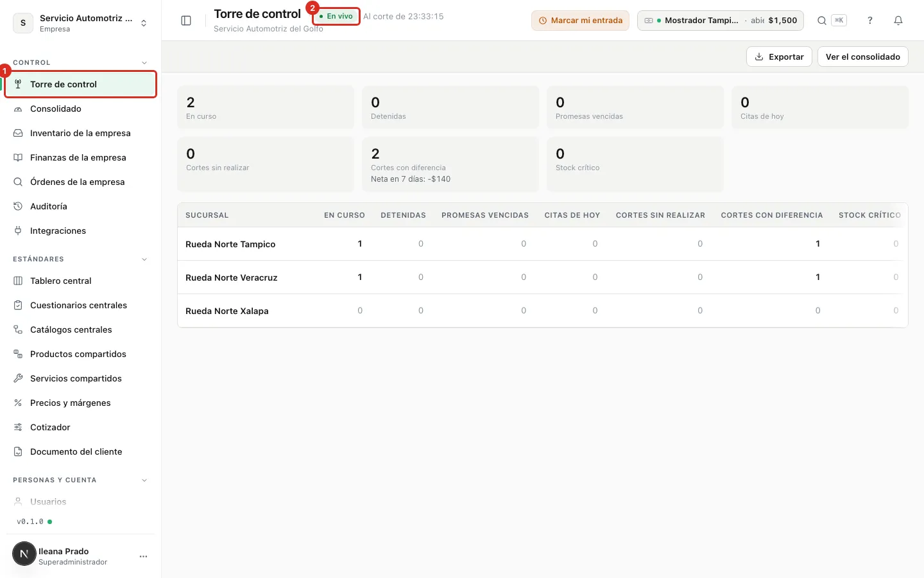This screenshot has width=924, height=578.
Task: Open Precios y márgenes
Action: point(80,403)
